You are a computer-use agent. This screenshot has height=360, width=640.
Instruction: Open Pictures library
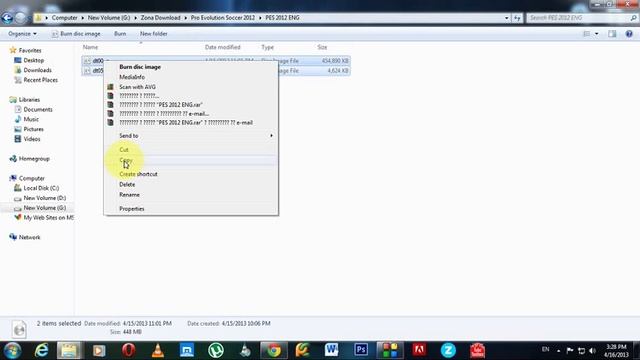pos(33,129)
